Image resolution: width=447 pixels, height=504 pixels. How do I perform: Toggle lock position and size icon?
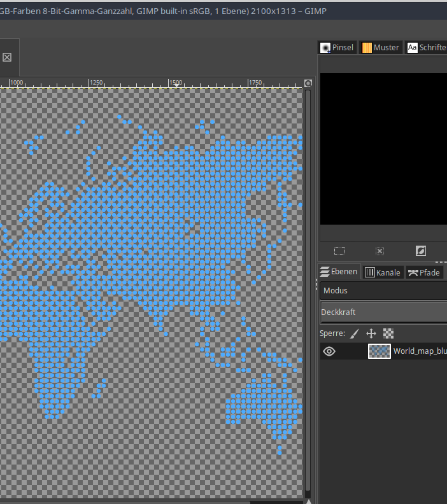tap(371, 333)
